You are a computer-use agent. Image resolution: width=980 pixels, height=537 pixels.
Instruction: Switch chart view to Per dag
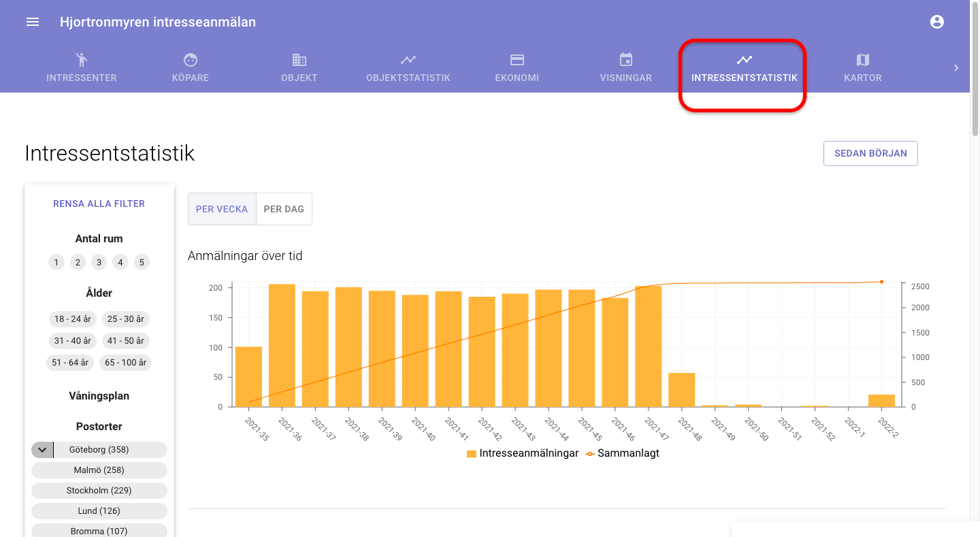tap(284, 209)
